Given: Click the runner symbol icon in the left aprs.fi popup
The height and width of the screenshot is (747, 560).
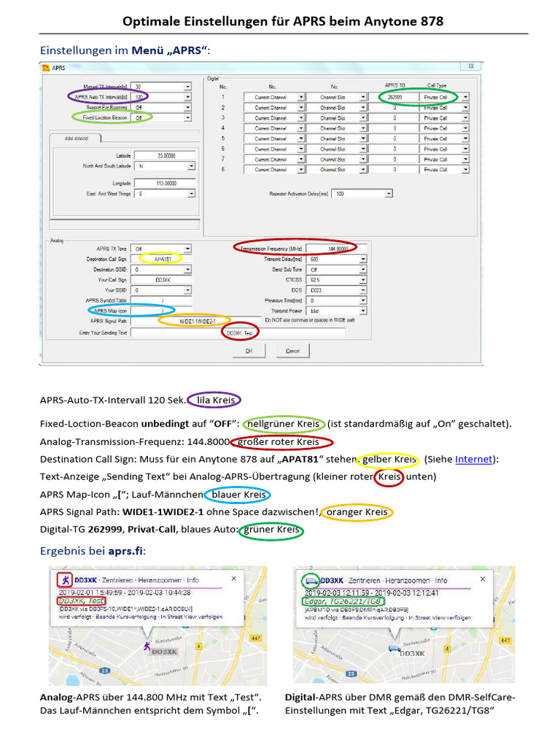Looking at the screenshot, I should point(65,580).
